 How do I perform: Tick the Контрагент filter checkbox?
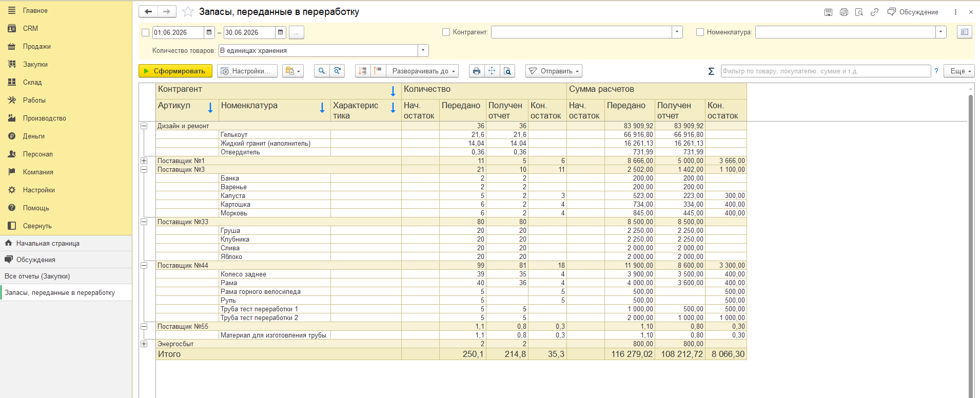click(x=446, y=32)
